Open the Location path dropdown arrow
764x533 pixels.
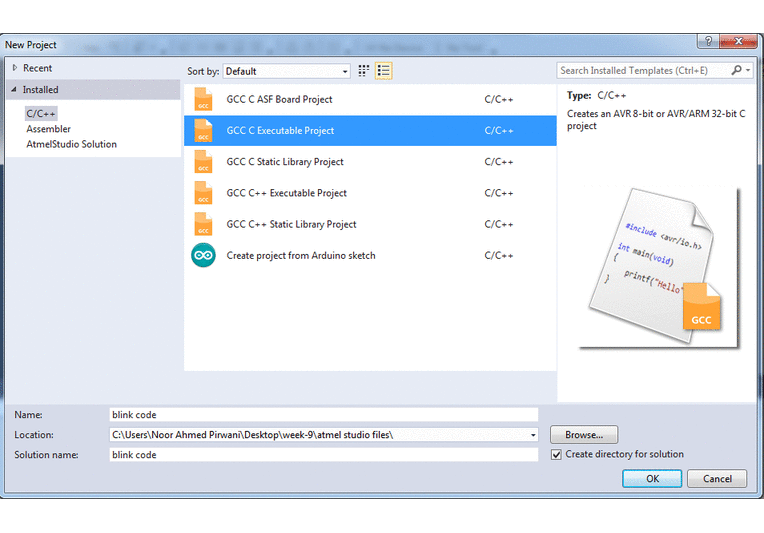533,435
